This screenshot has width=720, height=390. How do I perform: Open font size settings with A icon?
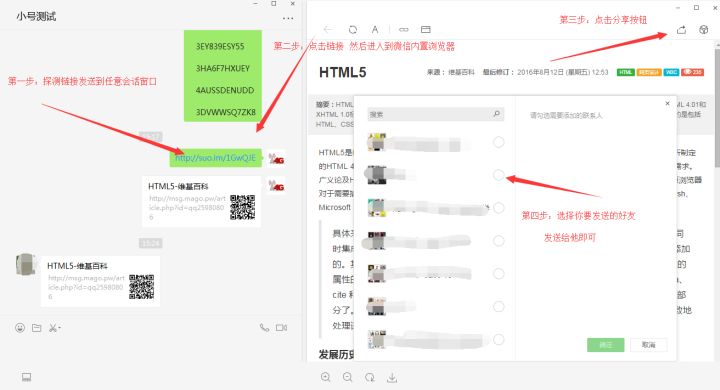tap(375, 29)
